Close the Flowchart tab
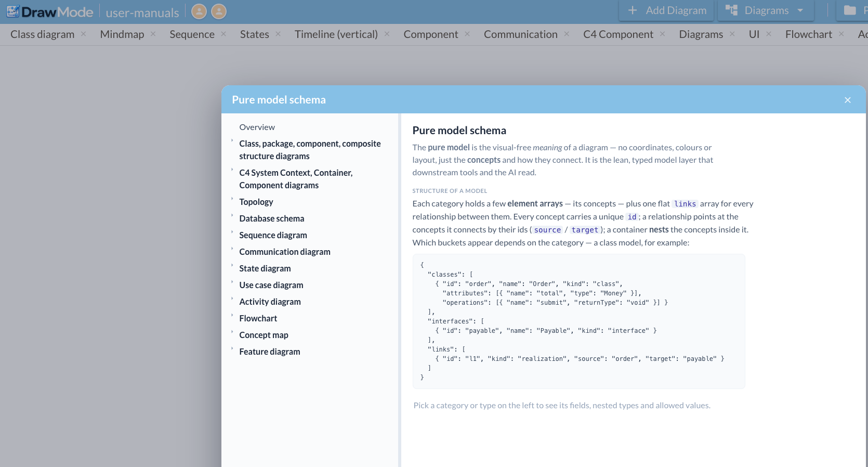 click(841, 34)
